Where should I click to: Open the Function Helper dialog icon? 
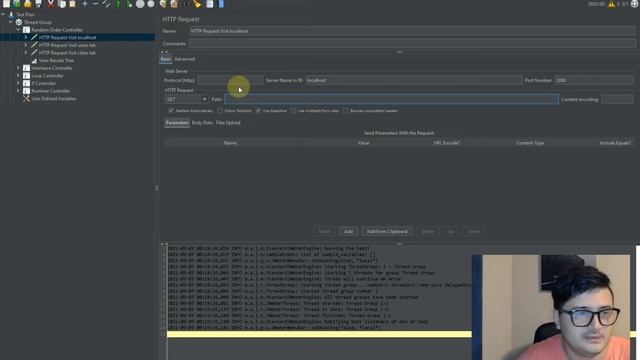pyautogui.click(x=209, y=4)
